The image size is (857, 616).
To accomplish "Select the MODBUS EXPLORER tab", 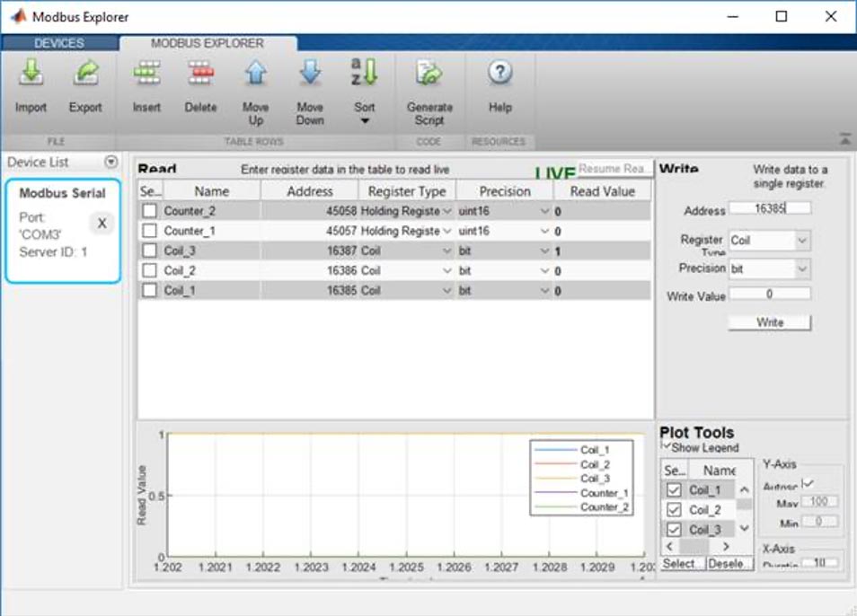I will tap(205, 42).
